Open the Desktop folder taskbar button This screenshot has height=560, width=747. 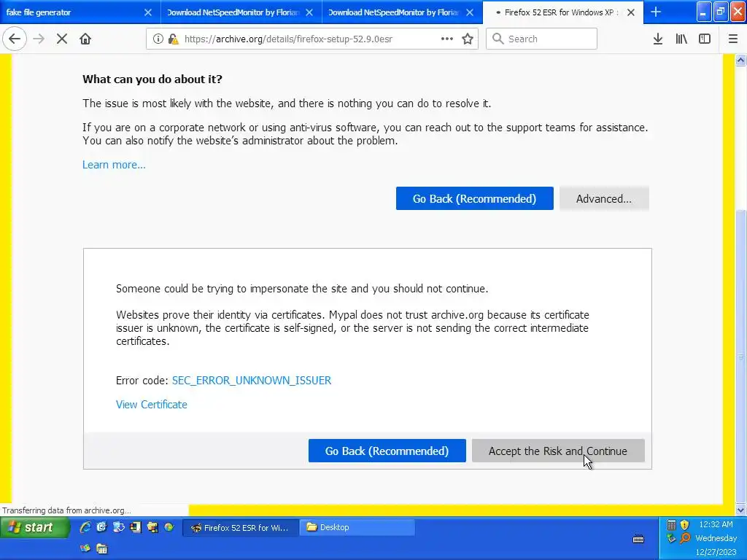pyautogui.click(x=357, y=528)
